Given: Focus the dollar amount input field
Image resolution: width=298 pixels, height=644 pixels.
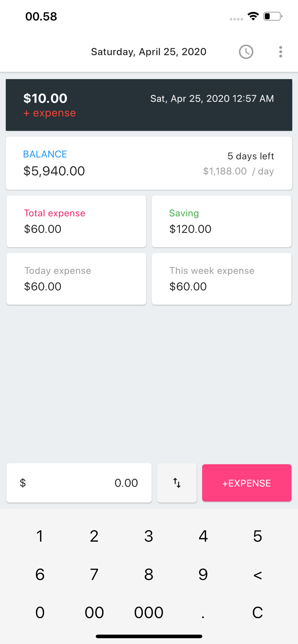Looking at the screenshot, I should click(79, 483).
